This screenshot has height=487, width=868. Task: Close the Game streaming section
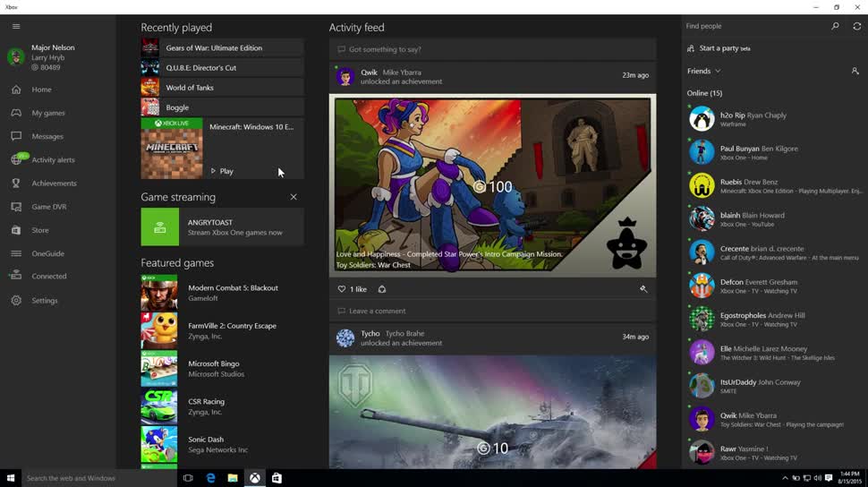294,197
